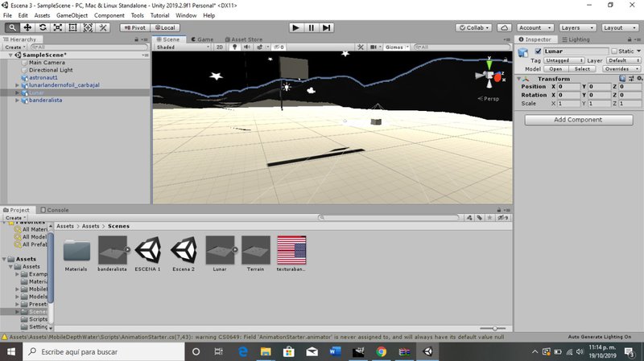Click the Pivot toggle button
The image size is (644, 361).
click(136, 27)
